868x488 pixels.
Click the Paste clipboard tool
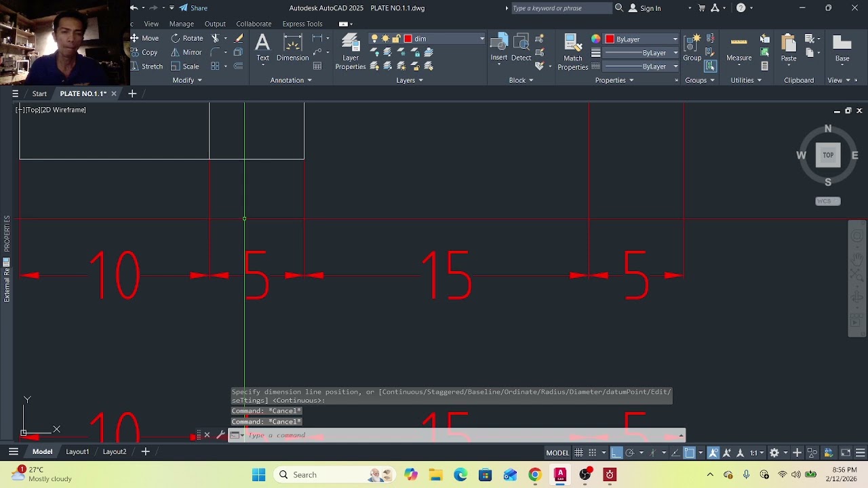pos(789,48)
